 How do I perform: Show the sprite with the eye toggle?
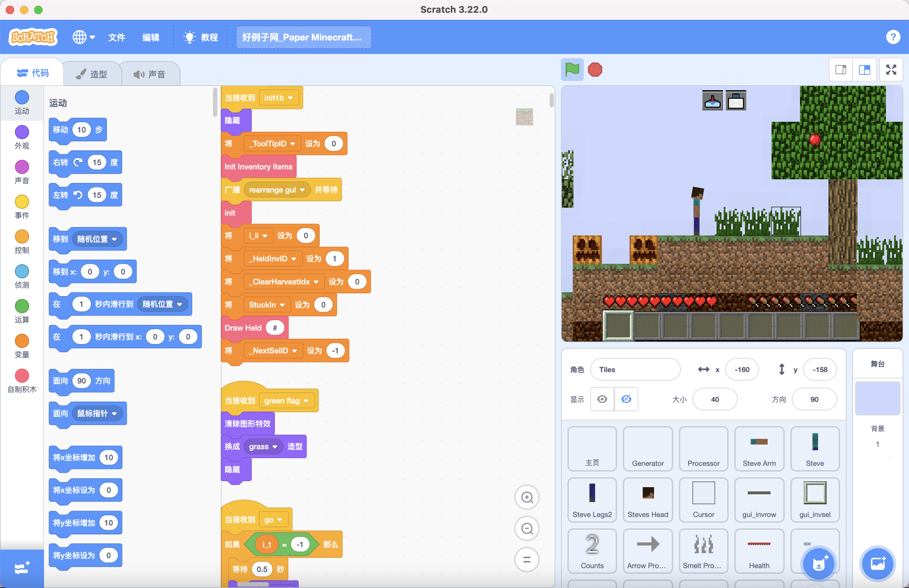tap(602, 399)
